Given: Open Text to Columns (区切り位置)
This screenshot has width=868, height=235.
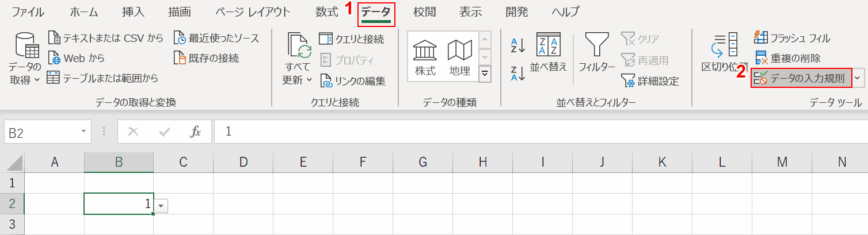Looking at the screenshot, I should click(x=725, y=52).
